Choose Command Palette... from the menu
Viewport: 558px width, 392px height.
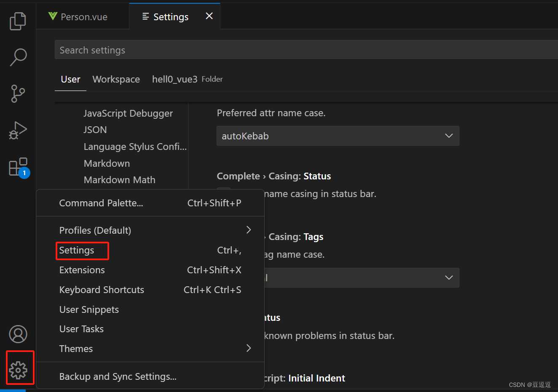point(150,203)
